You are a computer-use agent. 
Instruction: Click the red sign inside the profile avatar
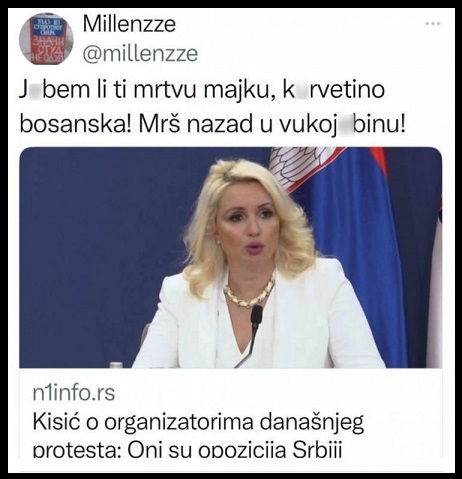click(x=47, y=49)
